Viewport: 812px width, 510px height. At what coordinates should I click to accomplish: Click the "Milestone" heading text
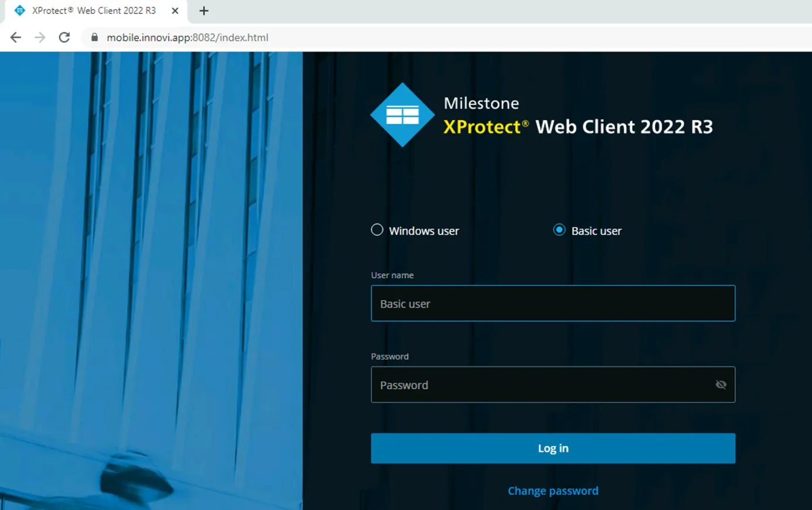click(x=481, y=103)
